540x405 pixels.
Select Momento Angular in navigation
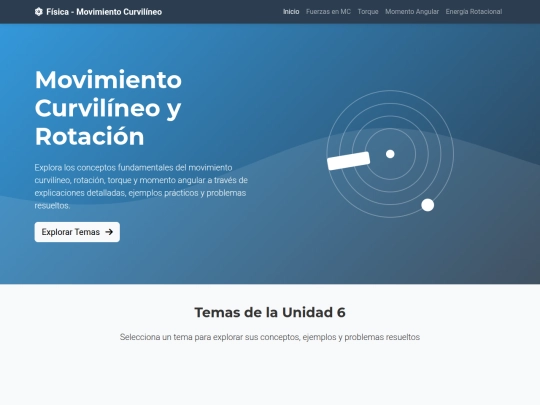[412, 12]
